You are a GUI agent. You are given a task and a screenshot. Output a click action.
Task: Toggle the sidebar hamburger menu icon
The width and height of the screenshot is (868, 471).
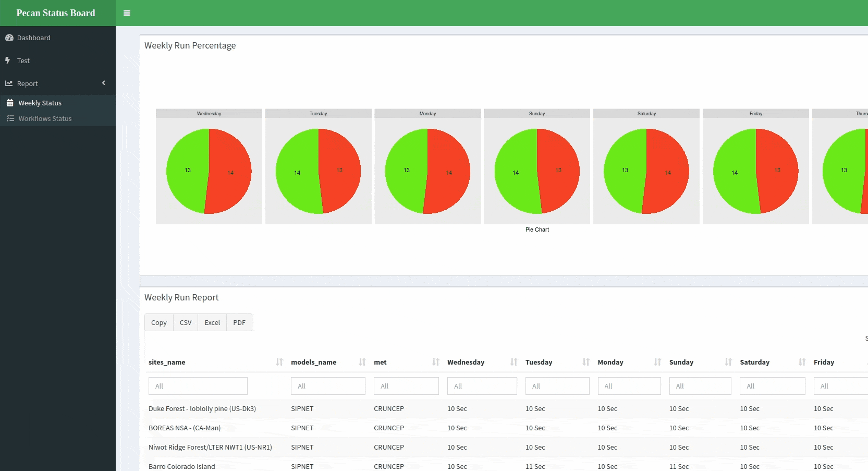(x=127, y=13)
